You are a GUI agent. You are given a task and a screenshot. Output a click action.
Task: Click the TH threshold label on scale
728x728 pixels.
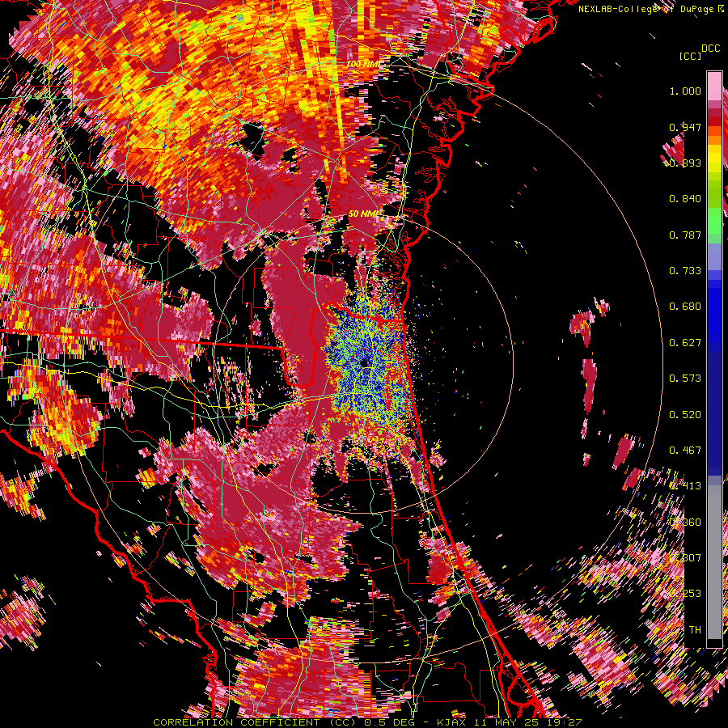pyautogui.click(x=695, y=630)
